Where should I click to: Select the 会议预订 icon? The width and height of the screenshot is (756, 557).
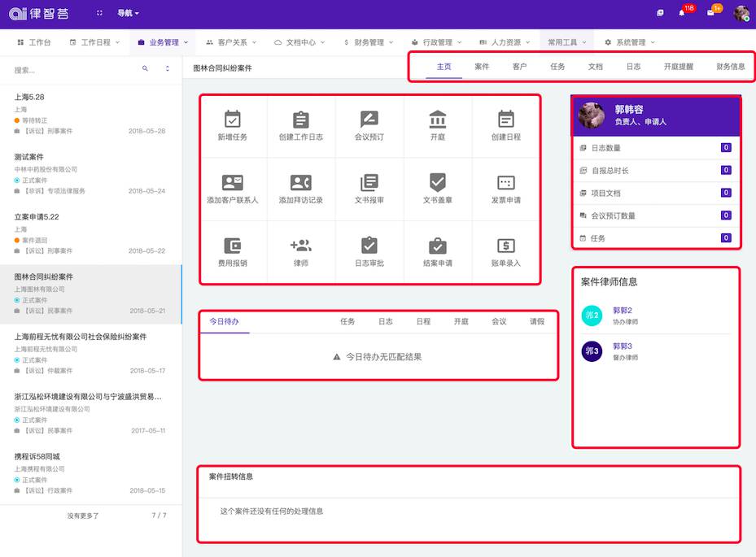tap(369, 120)
